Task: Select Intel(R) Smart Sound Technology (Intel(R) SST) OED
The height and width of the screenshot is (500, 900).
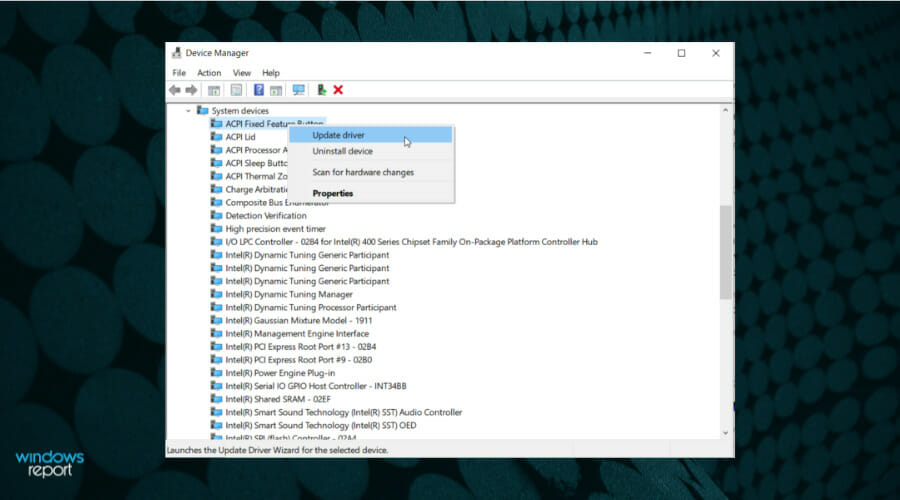Action: coord(321,425)
